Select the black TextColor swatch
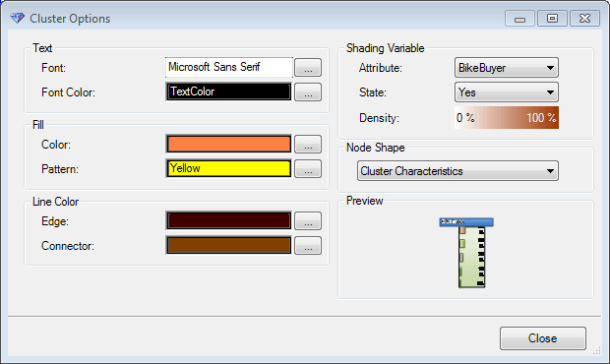Screen dimensions: 610x364 tap(228, 91)
